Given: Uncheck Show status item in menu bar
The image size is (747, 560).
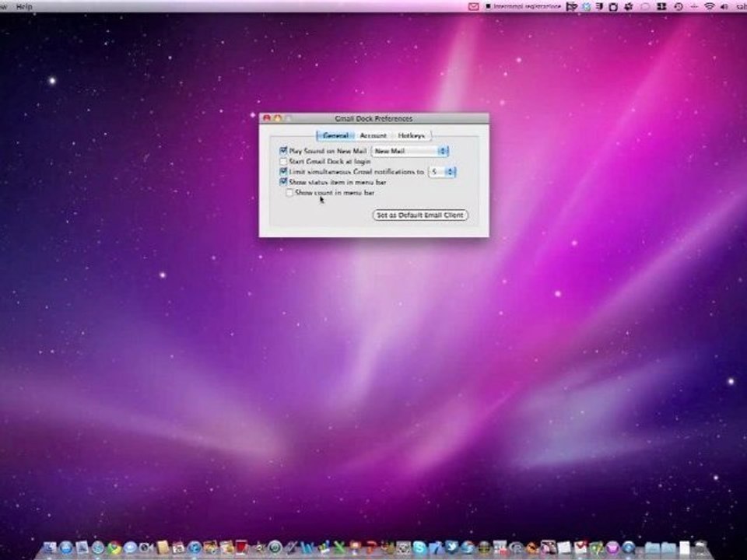Looking at the screenshot, I should point(283,182).
